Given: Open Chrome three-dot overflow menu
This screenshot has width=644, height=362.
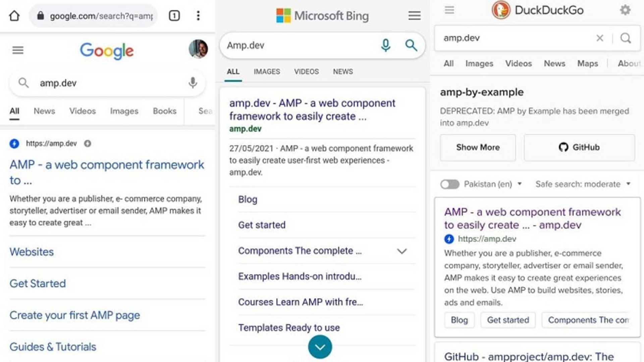Looking at the screenshot, I should (198, 16).
